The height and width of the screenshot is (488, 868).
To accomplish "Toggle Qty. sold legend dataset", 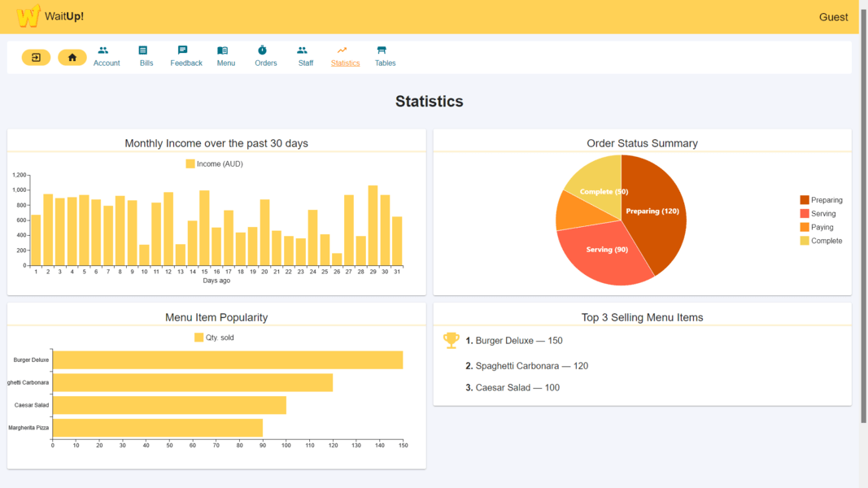I will (215, 338).
